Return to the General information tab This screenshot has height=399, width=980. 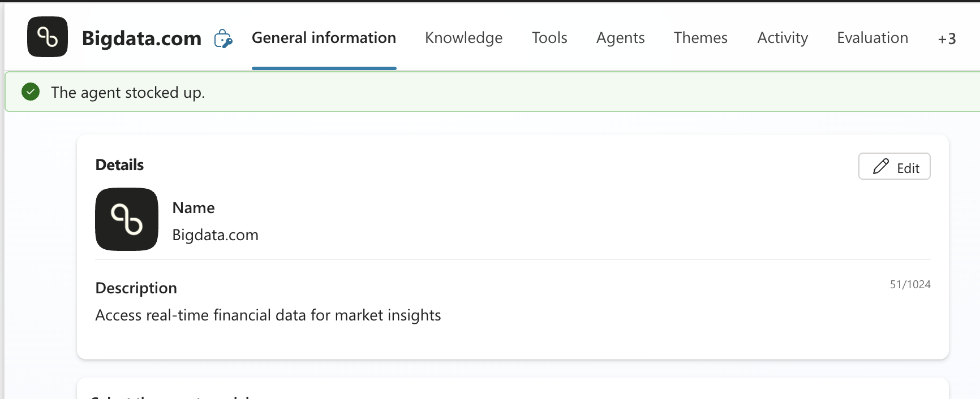[324, 37]
